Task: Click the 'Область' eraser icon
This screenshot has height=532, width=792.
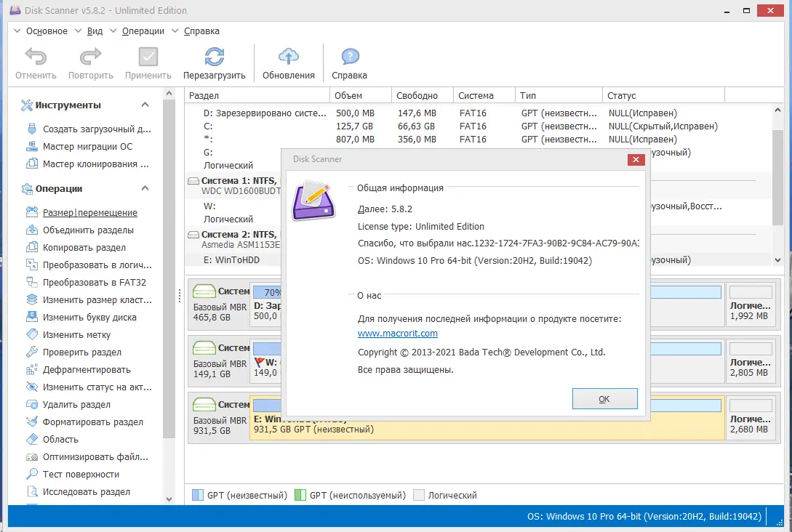Action: (32, 439)
